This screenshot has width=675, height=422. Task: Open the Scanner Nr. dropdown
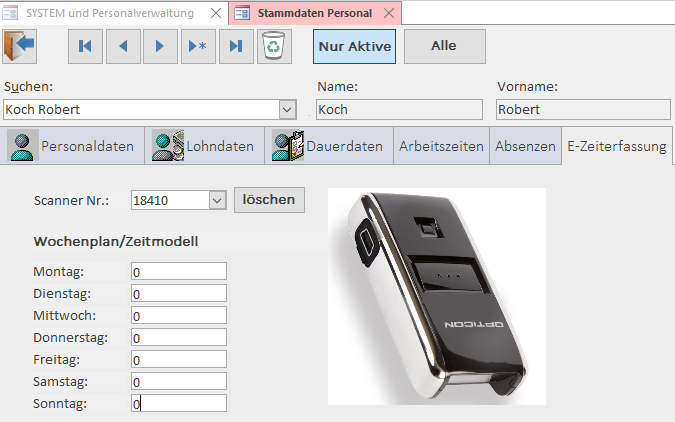[x=217, y=200]
